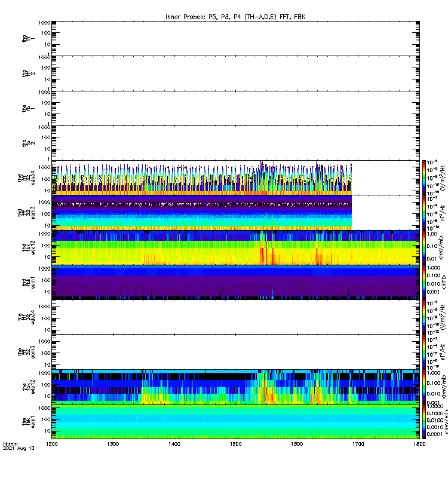This screenshot has width=448, height=478.
Task: Click the "thd fbk edc12" panel label
Action: (x=28, y=247)
